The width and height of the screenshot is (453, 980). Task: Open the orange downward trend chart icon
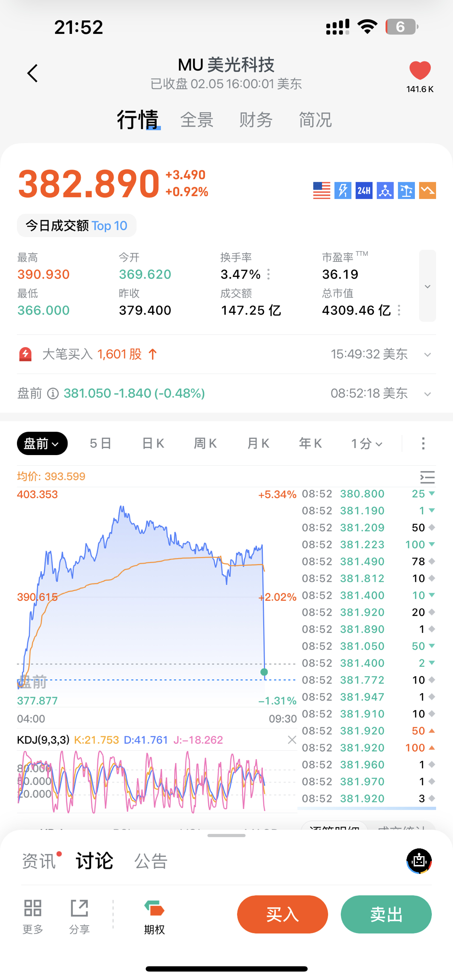tap(427, 190)
